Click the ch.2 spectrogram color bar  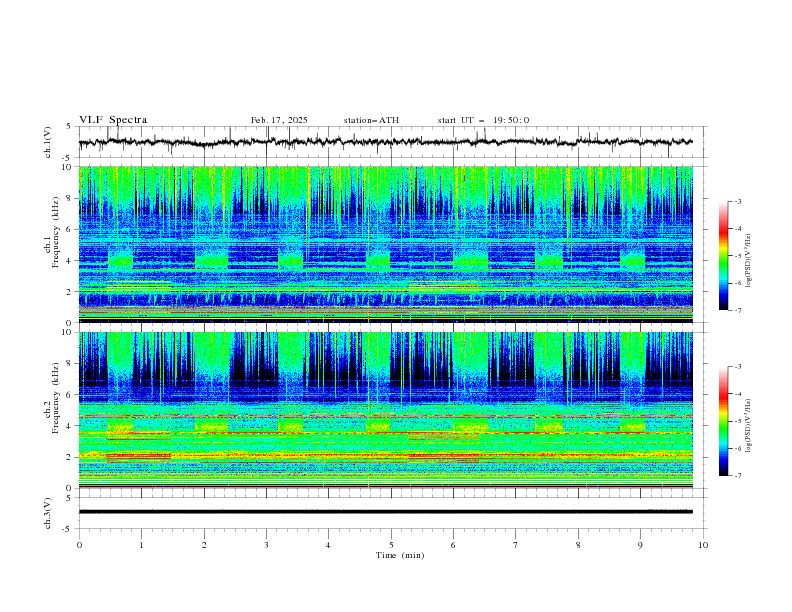click(x=723, y=421)
